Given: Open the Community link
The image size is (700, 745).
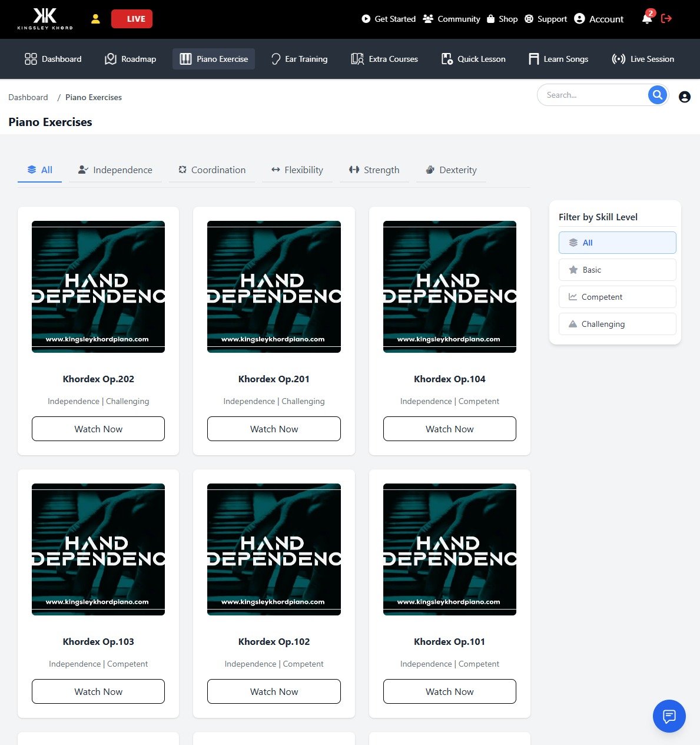Looking at the screenshot, I should [x=452, y=19].
